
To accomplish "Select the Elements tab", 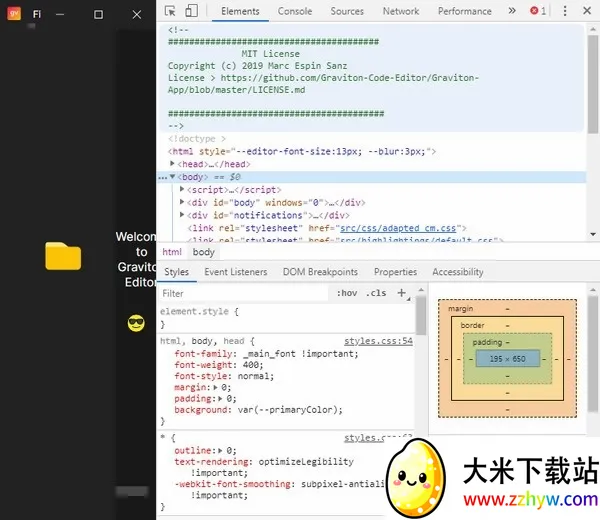I will [240, 11].
